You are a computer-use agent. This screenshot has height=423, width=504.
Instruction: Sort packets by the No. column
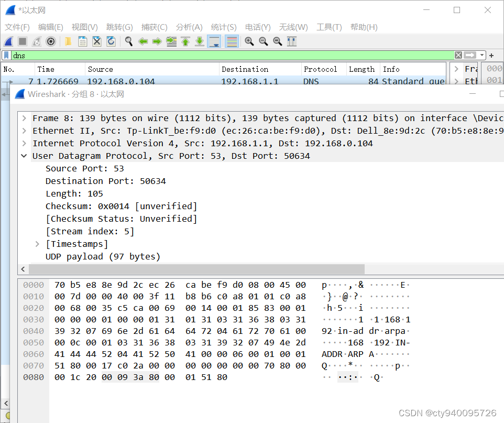click(x=18, y=69)
